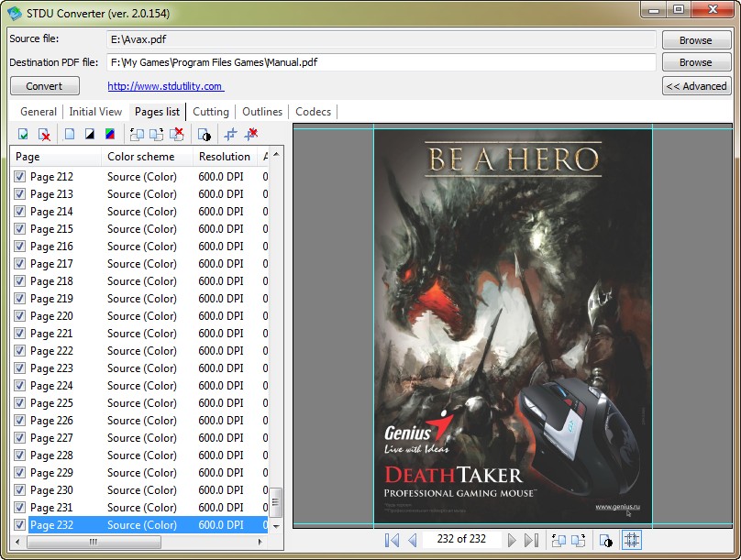The height and width of the screenshot is (560, 741).
Task: Open the www.stdutility.com link
Action: pos(166,86)
